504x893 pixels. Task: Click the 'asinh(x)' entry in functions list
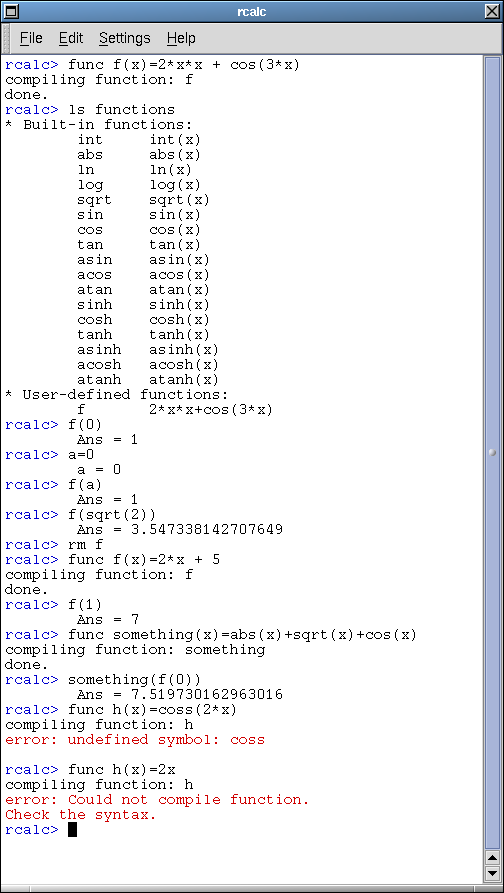(x=184, y=350)
